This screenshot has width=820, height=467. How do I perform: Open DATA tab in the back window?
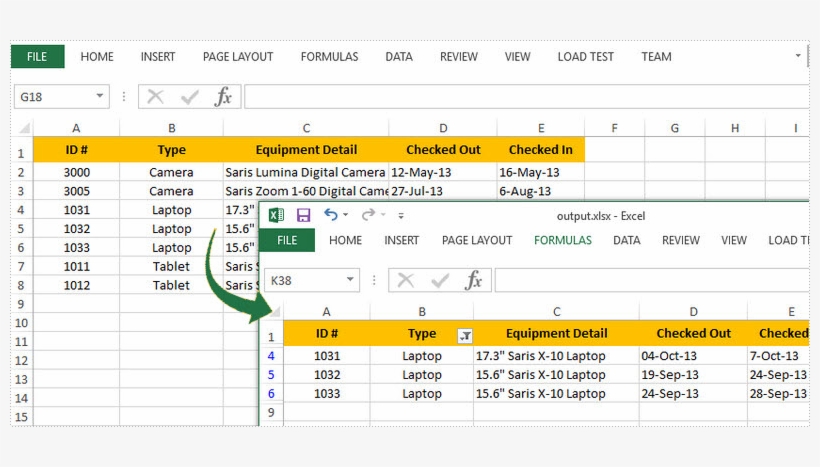399,56
